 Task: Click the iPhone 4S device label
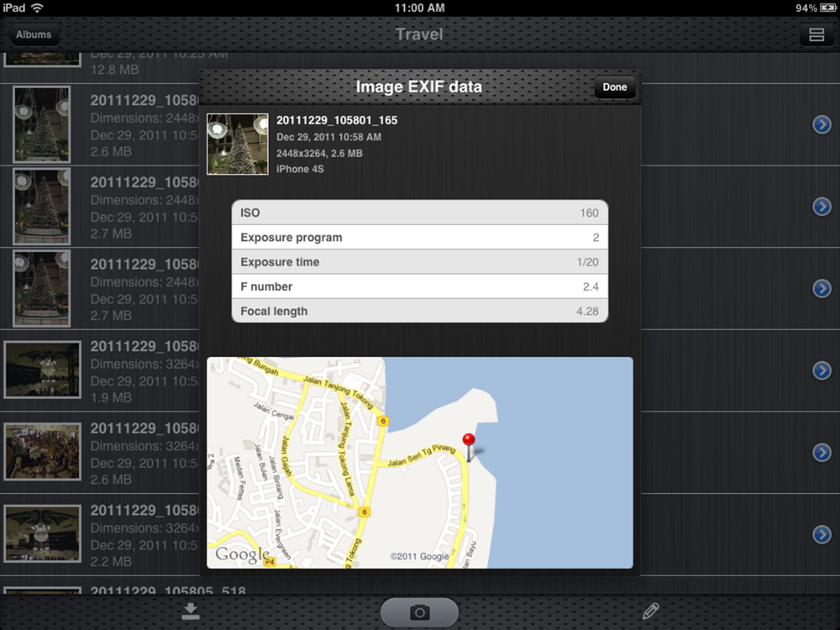pyautogui.click(x=300, y=169)
